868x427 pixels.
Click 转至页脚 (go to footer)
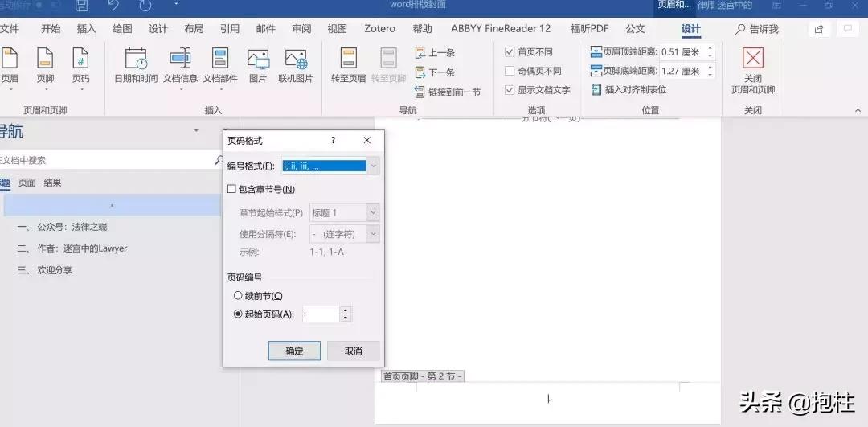coord(388,65)
